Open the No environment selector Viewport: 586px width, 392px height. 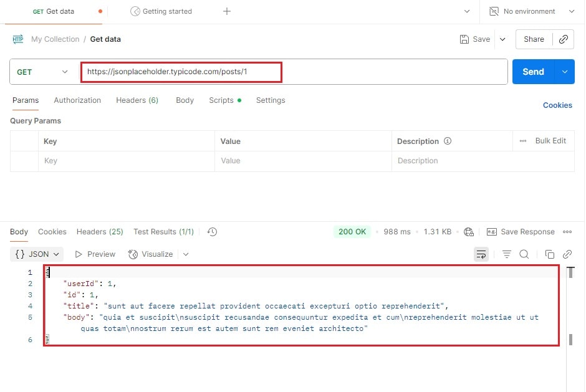(532, 11)
